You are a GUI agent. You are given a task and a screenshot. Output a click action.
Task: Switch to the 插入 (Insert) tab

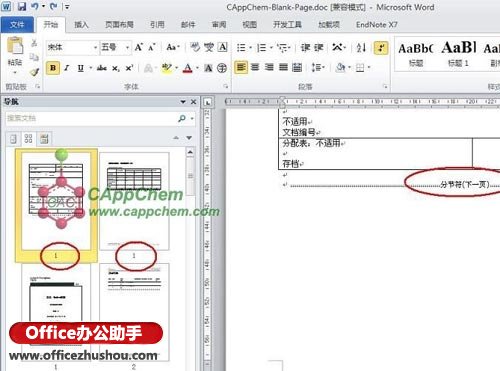coord(81,24)
